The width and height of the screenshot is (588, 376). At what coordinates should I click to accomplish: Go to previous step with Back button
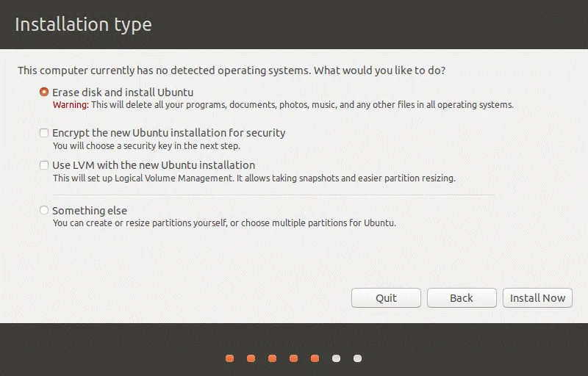(x=461, y=297)
